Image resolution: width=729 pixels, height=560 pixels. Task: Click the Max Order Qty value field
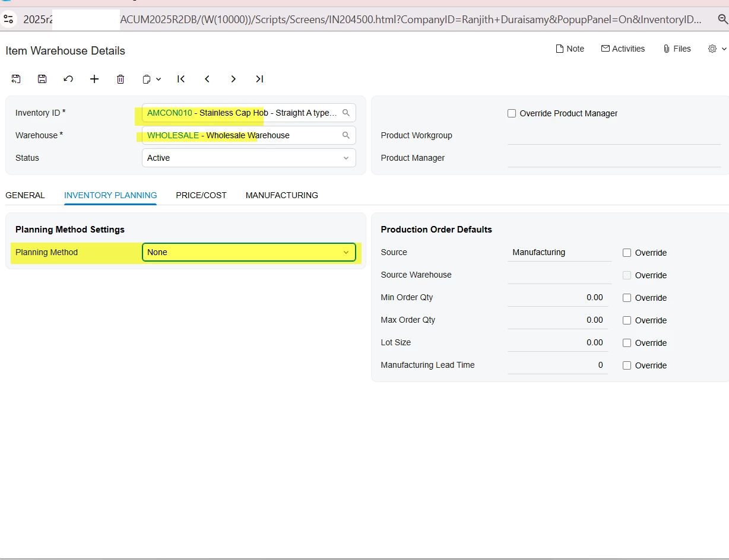[558, 320]
